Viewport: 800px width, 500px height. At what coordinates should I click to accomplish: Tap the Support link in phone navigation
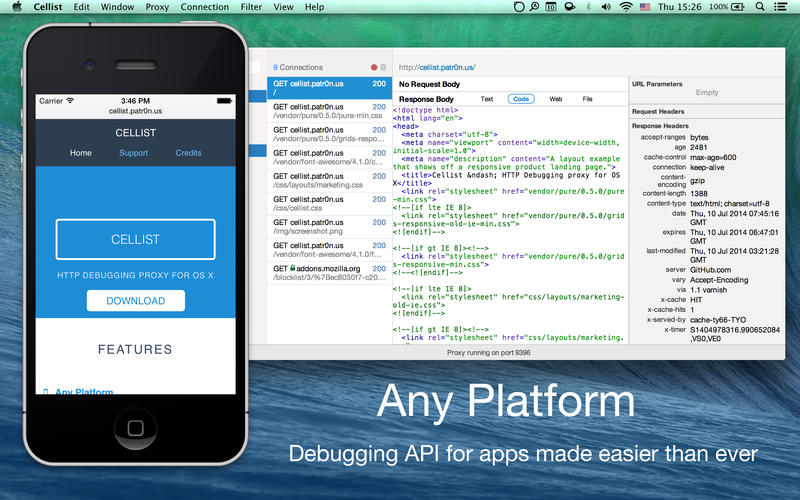pos(133,153)
